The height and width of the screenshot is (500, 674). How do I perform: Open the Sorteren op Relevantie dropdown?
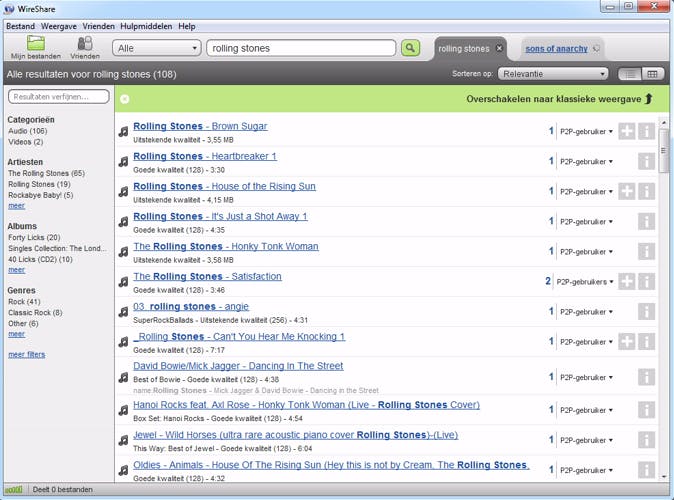[553, 74]
